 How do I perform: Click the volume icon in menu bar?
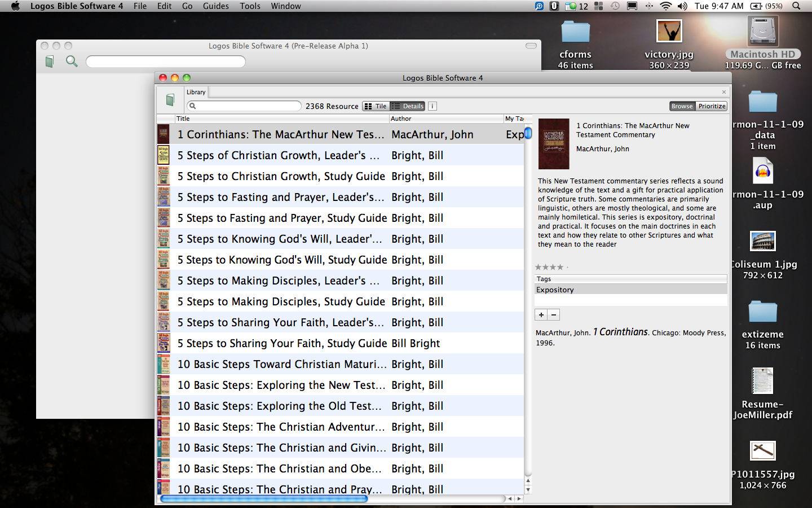682,6
